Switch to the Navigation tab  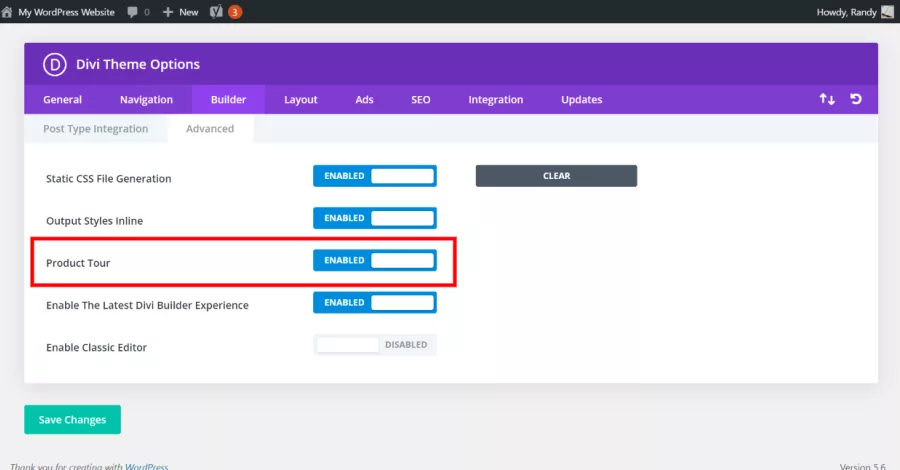pyautogui.click(x=146, y=99)
